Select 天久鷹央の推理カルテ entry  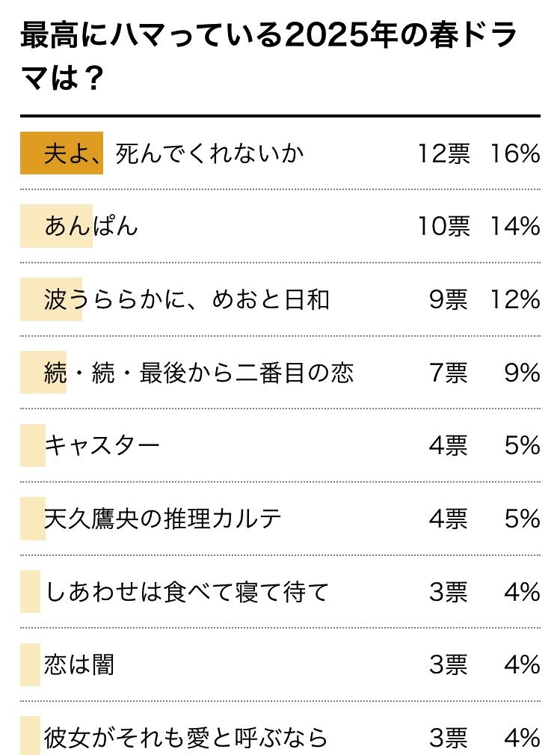click(x=280, y=519)
